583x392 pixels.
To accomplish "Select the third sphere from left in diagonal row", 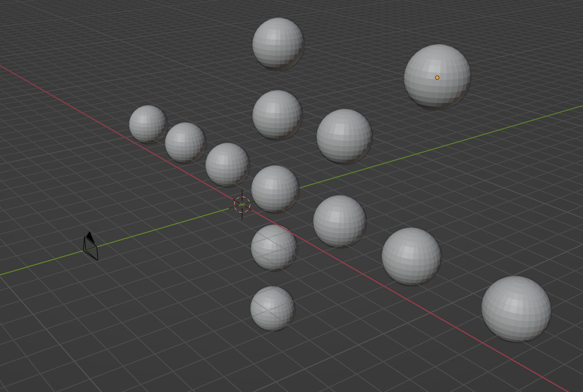I will (227, 164).
